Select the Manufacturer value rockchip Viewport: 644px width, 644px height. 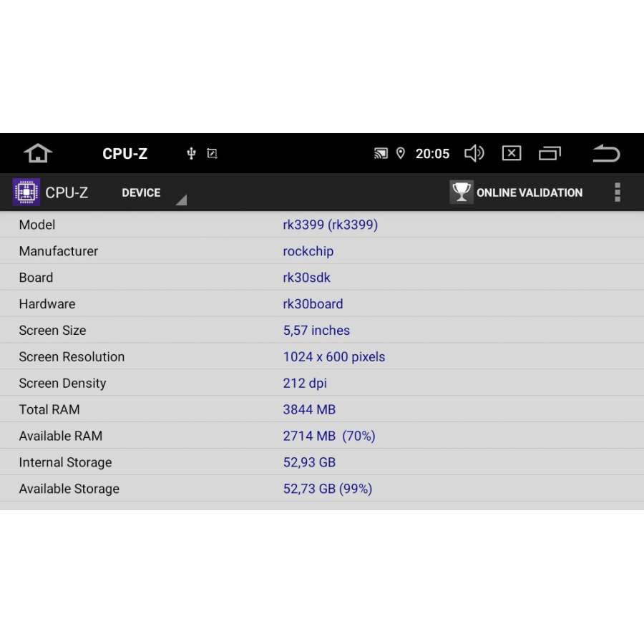pyautogui.click(x=308, y=251)
